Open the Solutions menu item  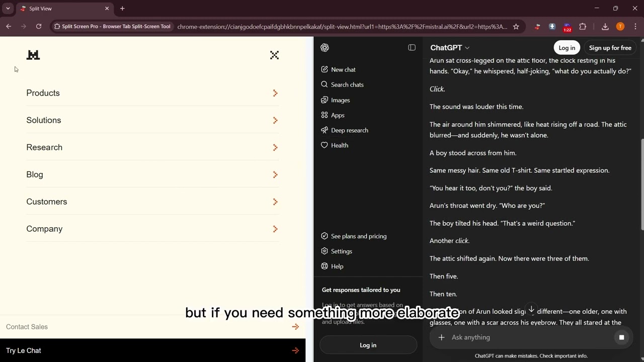152,120
